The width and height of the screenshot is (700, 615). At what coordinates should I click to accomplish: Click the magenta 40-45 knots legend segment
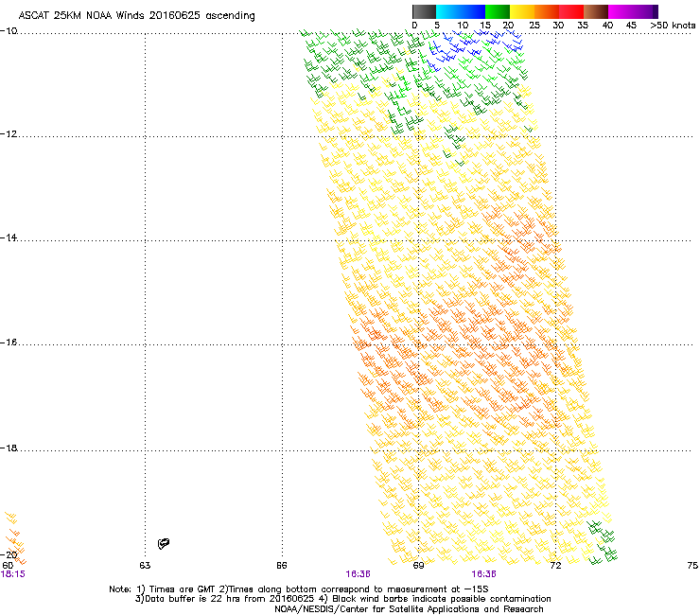[621, 11]
